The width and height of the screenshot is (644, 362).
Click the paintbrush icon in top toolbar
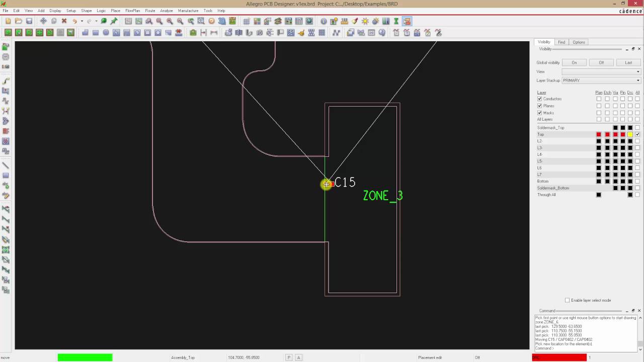355,21
